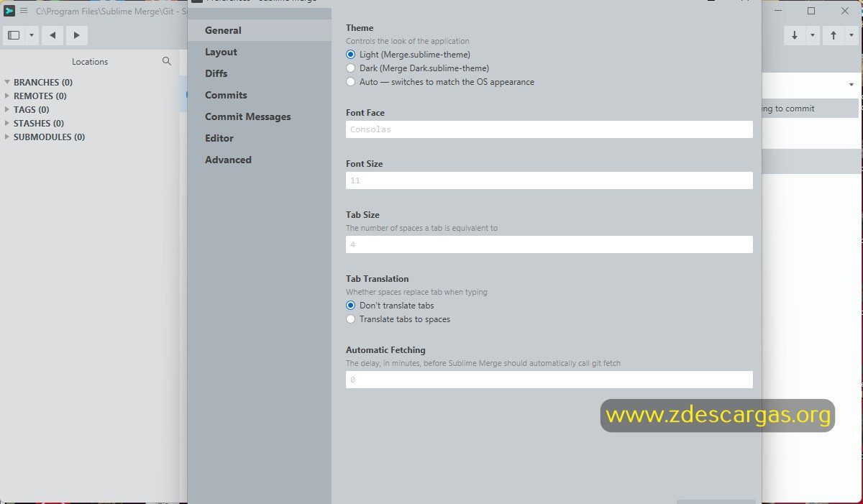Viewport: 863px width, 504px height.
Task: Close the main Sublime Merge window
Action: coord(845,11)
